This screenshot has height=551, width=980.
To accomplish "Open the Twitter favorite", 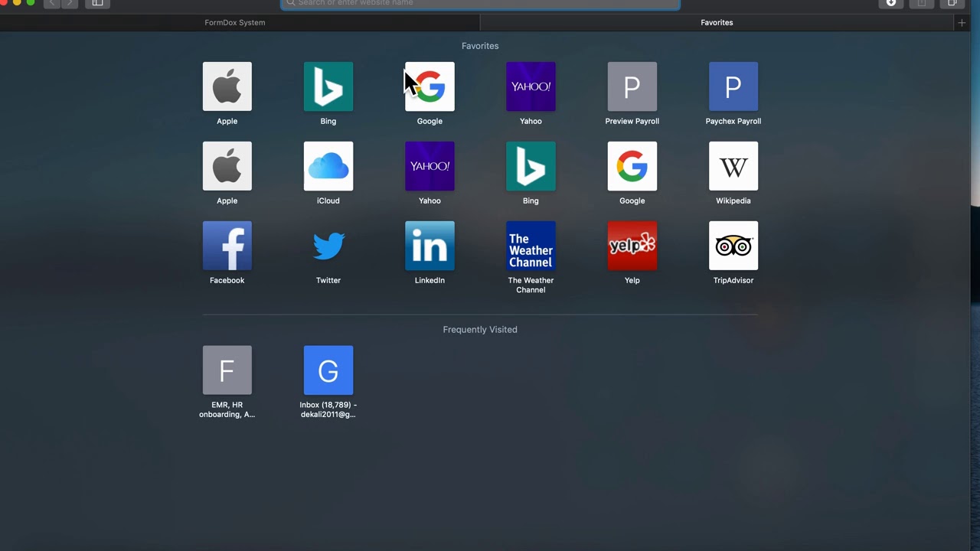I will tap(328, 246).
